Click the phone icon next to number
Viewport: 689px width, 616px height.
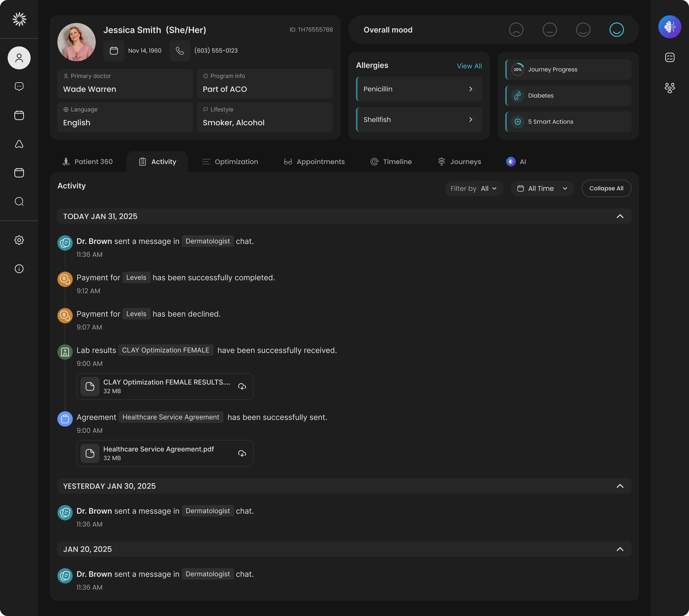click(180, 51)
